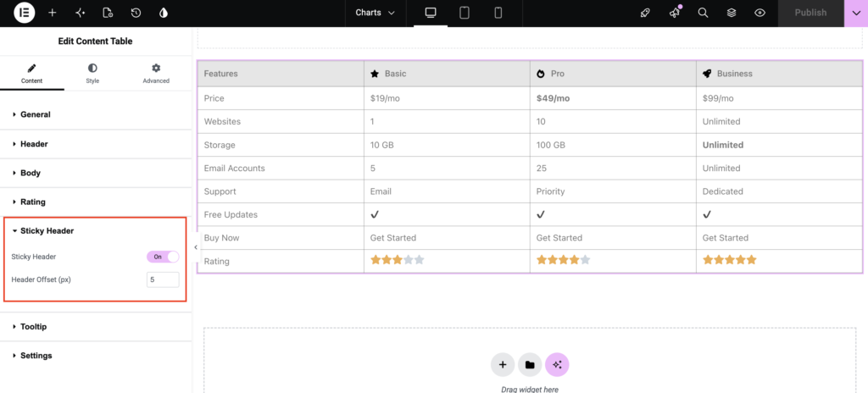Click Basic plan's star rating
The image size is (868, 393).
[x=398, y=260]
